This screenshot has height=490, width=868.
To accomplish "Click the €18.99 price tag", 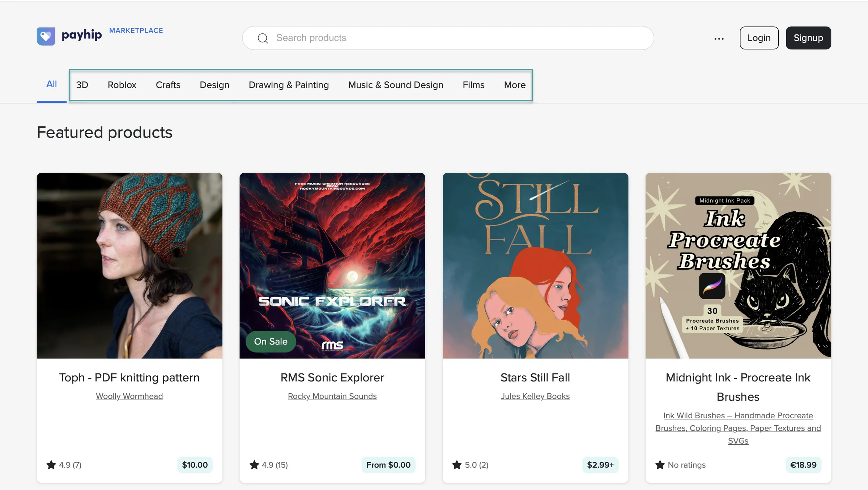I will click(803, 465).
